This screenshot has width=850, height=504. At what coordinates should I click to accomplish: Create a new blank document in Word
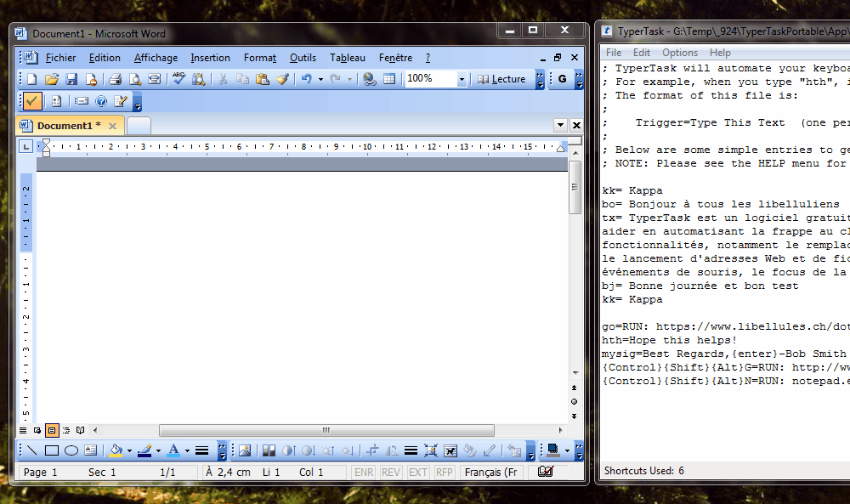click(32, 80)
